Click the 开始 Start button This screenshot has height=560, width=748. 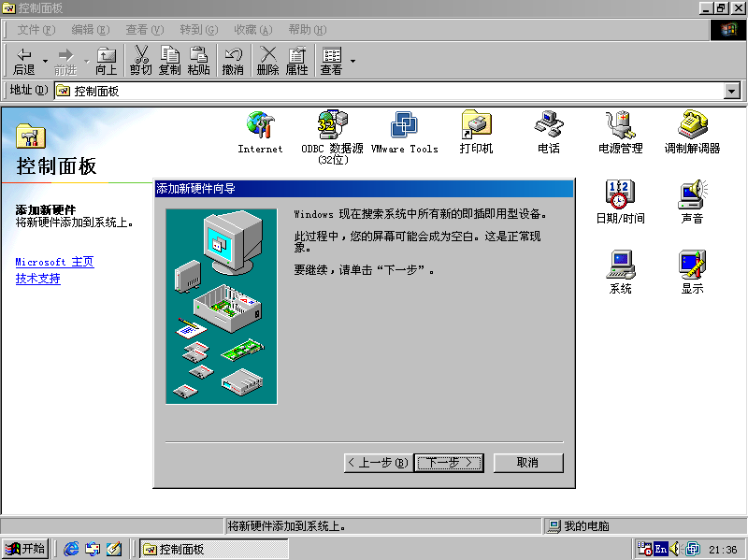(24, 549)
